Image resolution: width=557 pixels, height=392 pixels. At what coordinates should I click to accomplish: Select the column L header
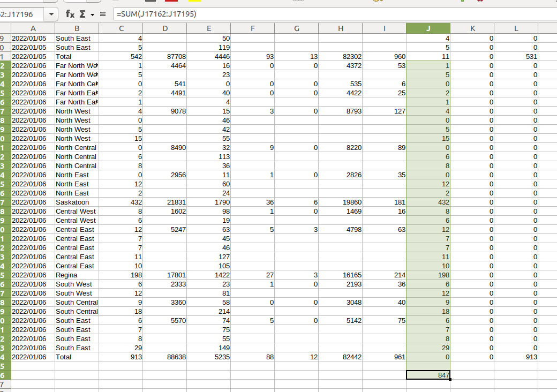pyautogui.click(x=516, y=29)
